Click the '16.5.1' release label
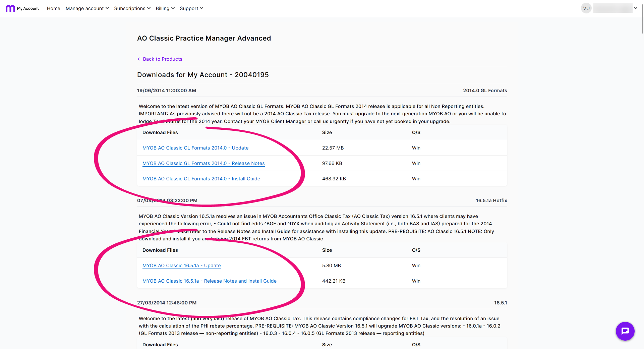 (x=500, y=303)
